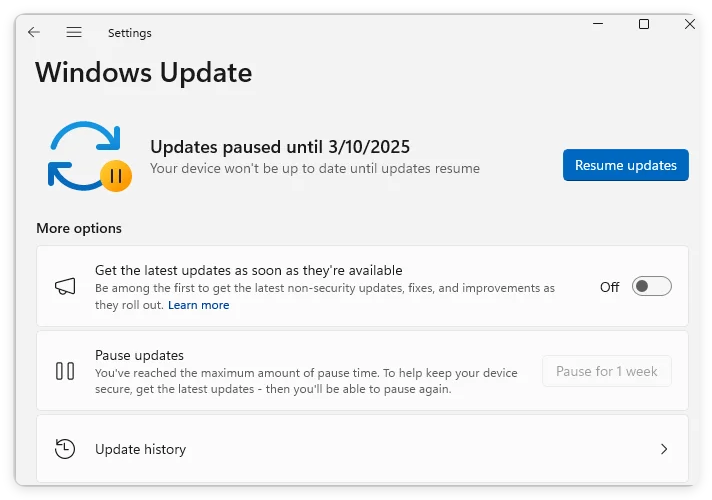Open the Learn more link
The width and height of the screenshot is (712, 500).
pos(198,305)
